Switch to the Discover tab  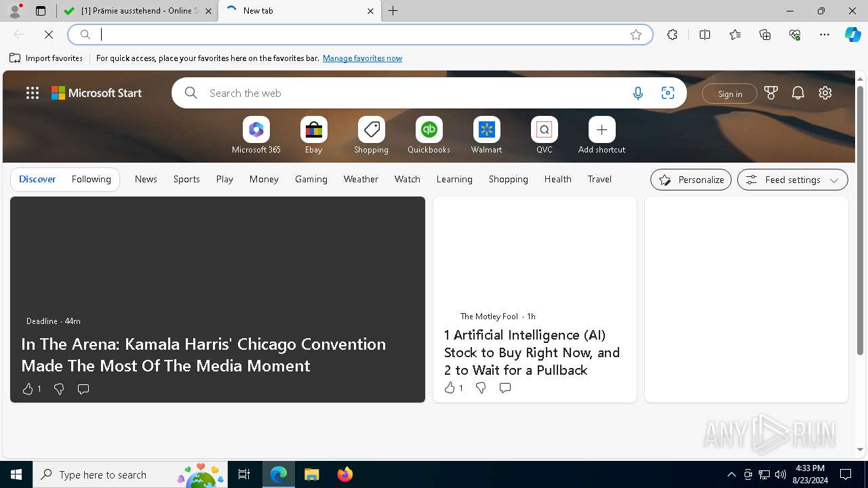tap(37, 180)
